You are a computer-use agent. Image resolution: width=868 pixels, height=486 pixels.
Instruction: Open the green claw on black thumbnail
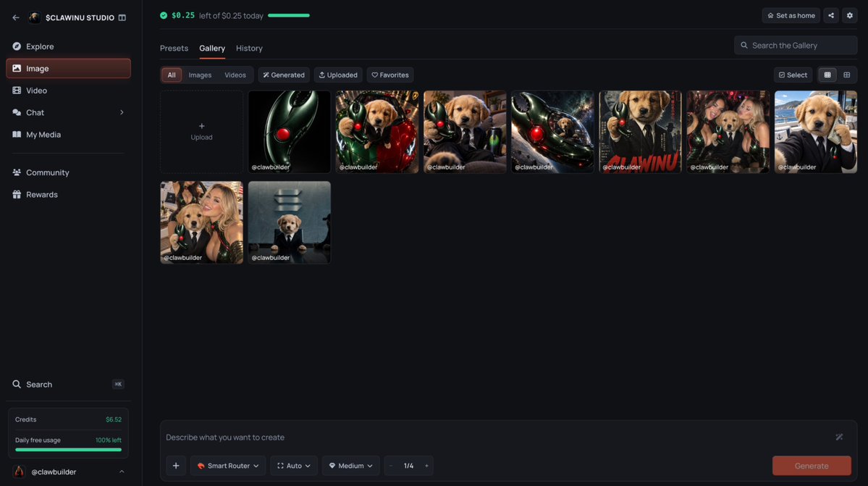(290, 132)
